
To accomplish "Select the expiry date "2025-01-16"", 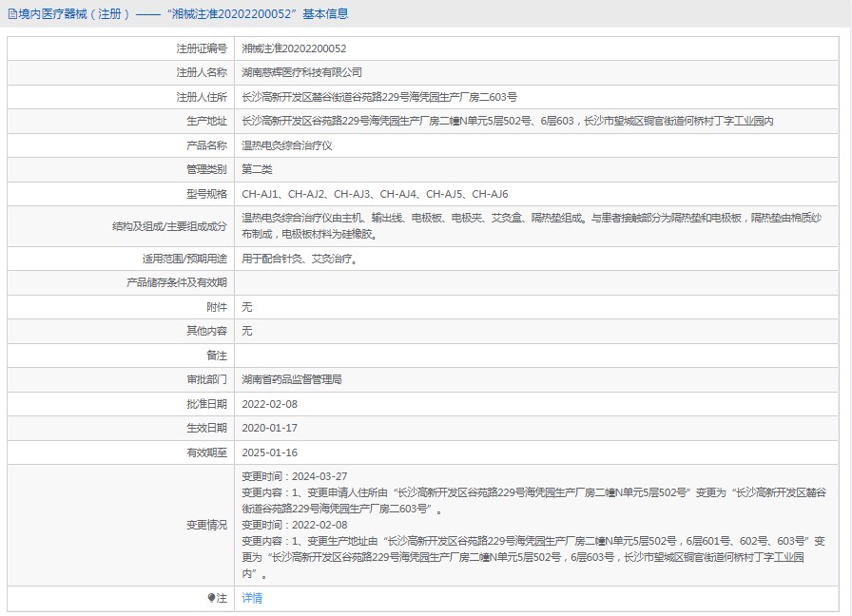I will click(269, 452).
